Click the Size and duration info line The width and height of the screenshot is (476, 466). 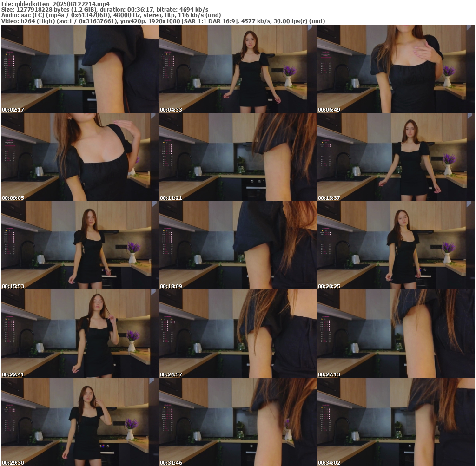coord(105,9)
